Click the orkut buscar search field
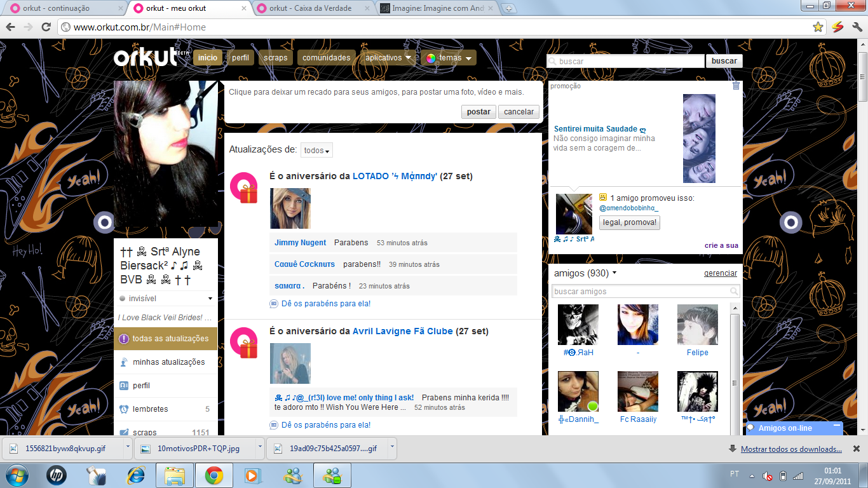The width and height of the screenshot is (868, 488). click(x=626, y=61)
